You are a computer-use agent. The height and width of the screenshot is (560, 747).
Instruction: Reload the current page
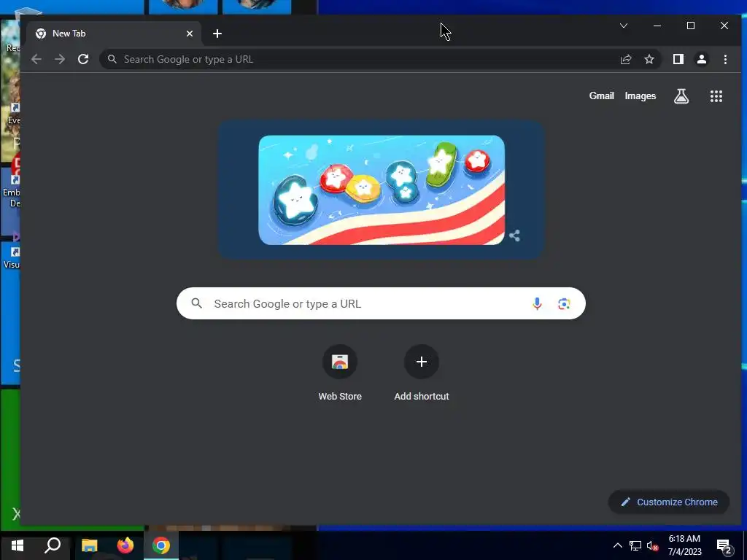(x=83, y=60)
